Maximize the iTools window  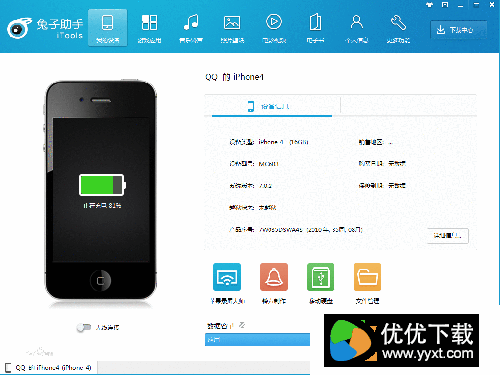tap(476, 5)
